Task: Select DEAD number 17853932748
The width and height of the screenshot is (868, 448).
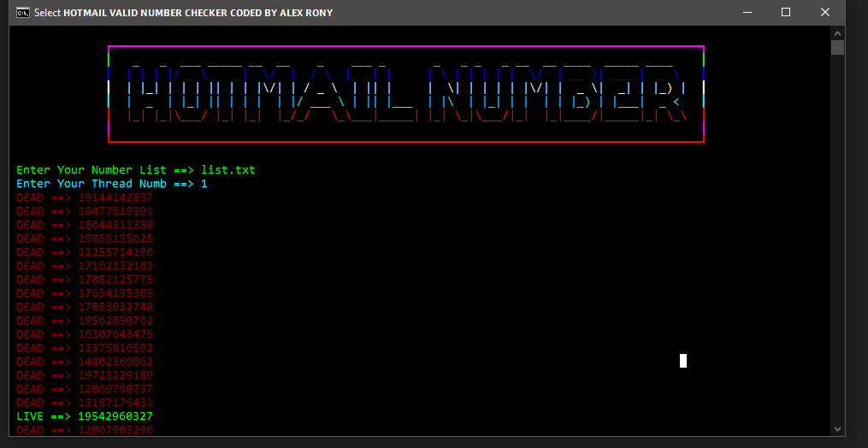Action: point(115,307)
